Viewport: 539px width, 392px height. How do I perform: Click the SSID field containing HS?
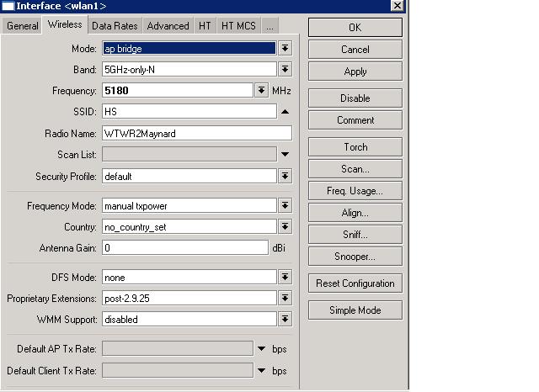pyautogui.click(x=189, y=112)
